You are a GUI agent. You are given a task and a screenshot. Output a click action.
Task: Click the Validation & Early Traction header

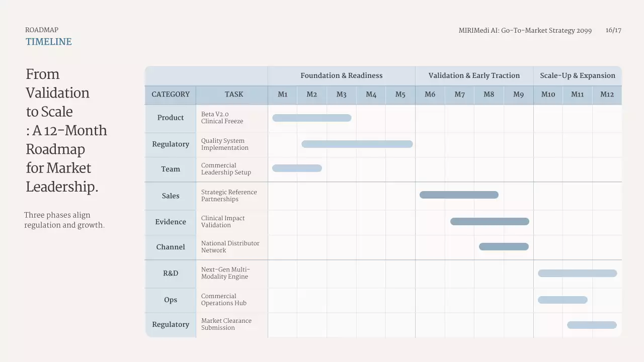click(x=474, y=76)
